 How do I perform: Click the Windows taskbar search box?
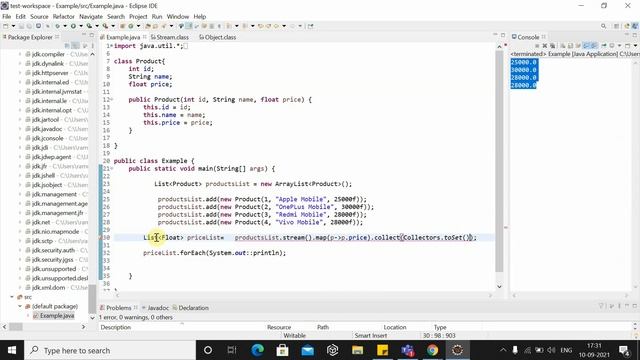[110, 350]
